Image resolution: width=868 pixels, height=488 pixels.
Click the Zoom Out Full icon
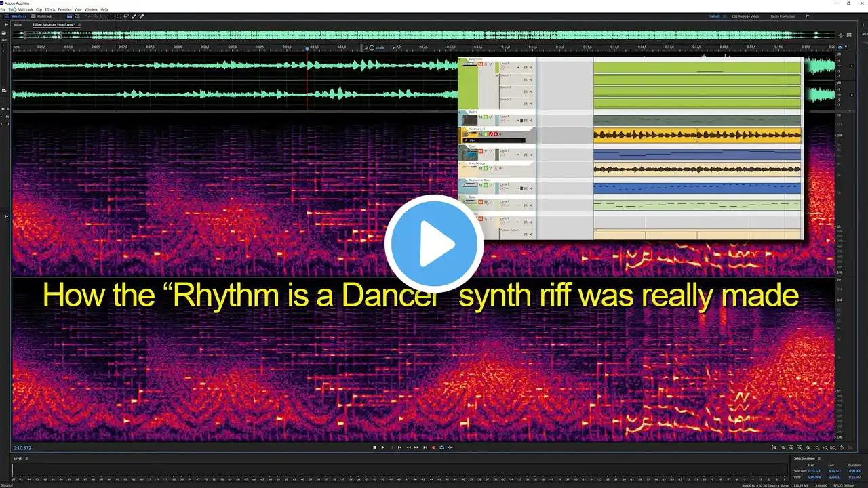coord(808,447)
